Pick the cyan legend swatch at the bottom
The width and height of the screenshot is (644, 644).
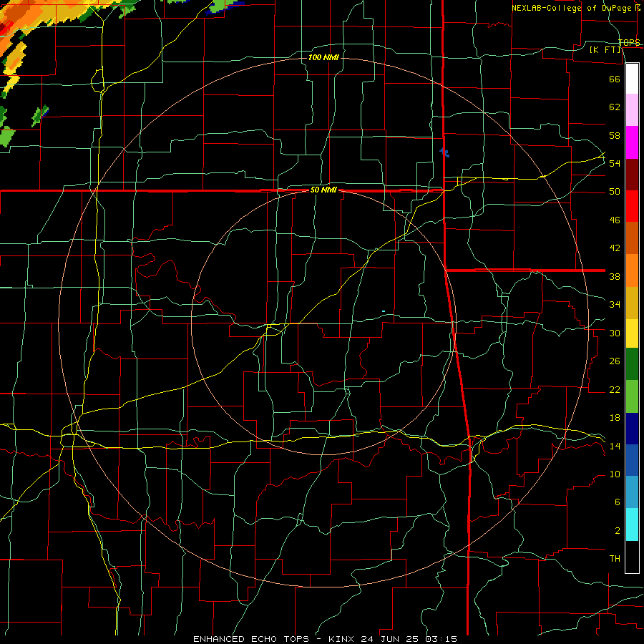pyautogui.click(x=632, y=525)
